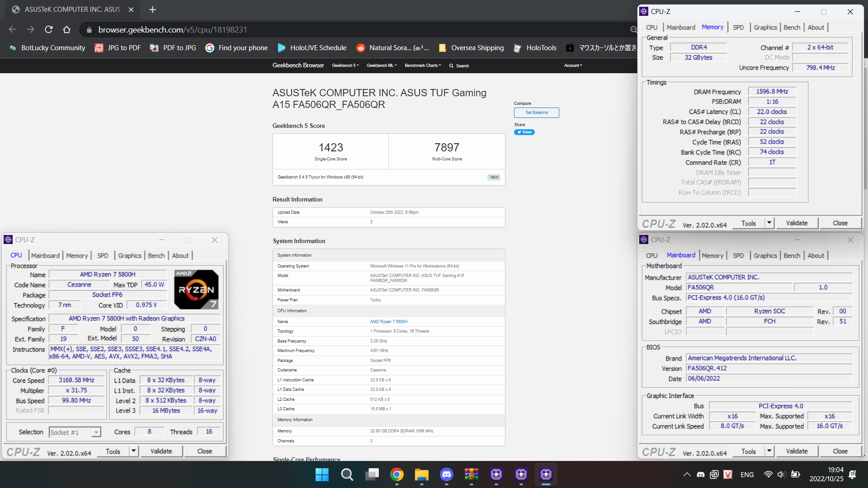Switch to Mainboard tab in bottom-left CPU-Z
868x488 pixels.
pyautogui.click(x=45, y=256)
